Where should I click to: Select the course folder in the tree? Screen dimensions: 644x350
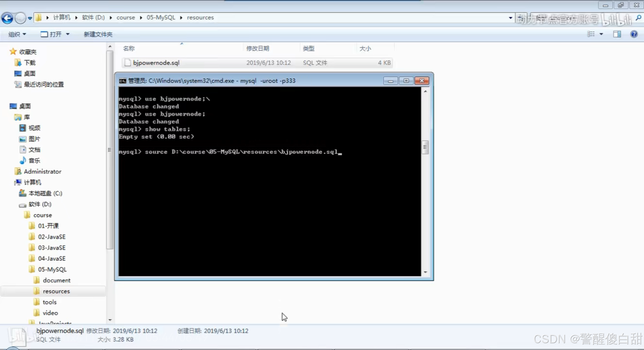(x=42, y=215)
